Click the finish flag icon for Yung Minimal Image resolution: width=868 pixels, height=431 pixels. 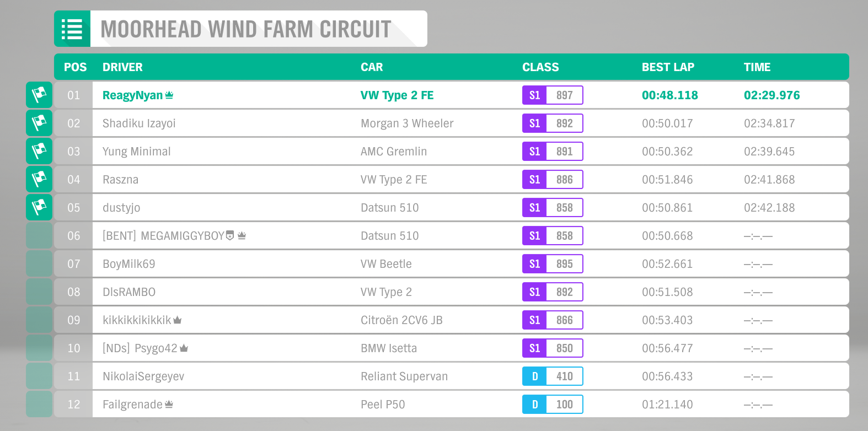39,151
